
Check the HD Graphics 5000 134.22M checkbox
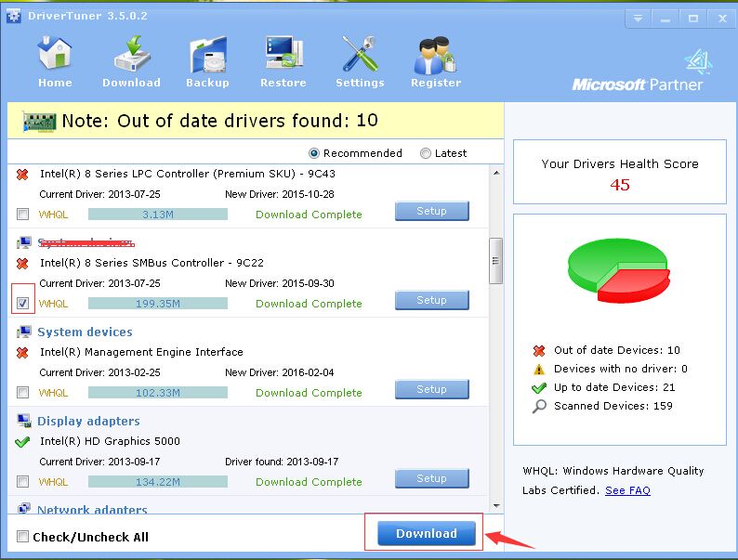[22, 481]
